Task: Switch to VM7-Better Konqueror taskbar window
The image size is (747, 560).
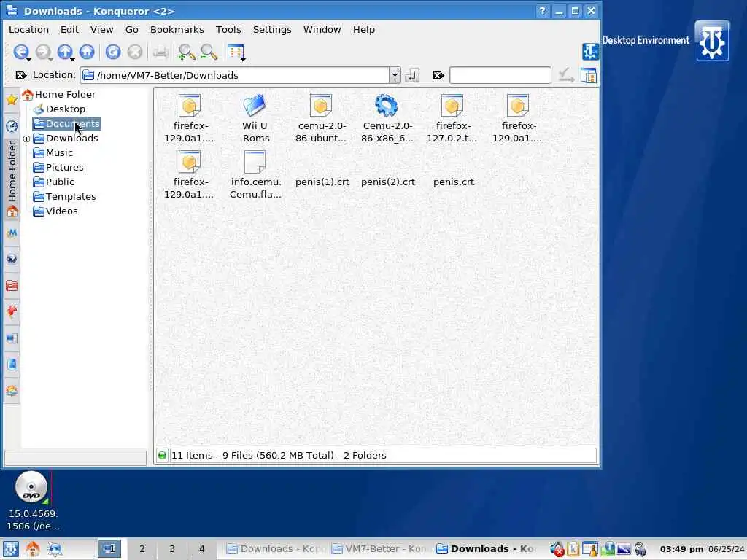Action: [379, 548]
